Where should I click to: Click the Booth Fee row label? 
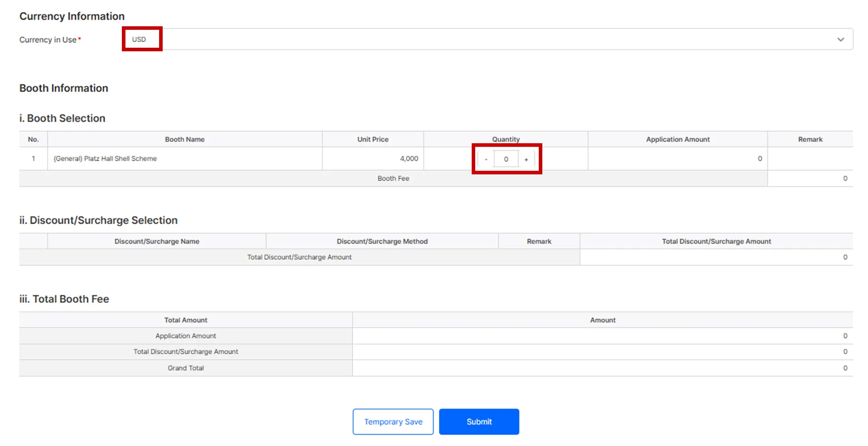393,178
